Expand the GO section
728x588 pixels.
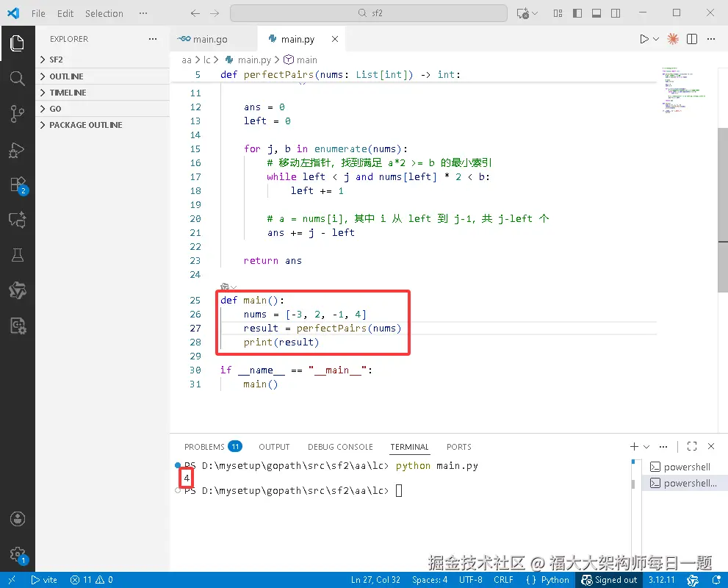103,109
